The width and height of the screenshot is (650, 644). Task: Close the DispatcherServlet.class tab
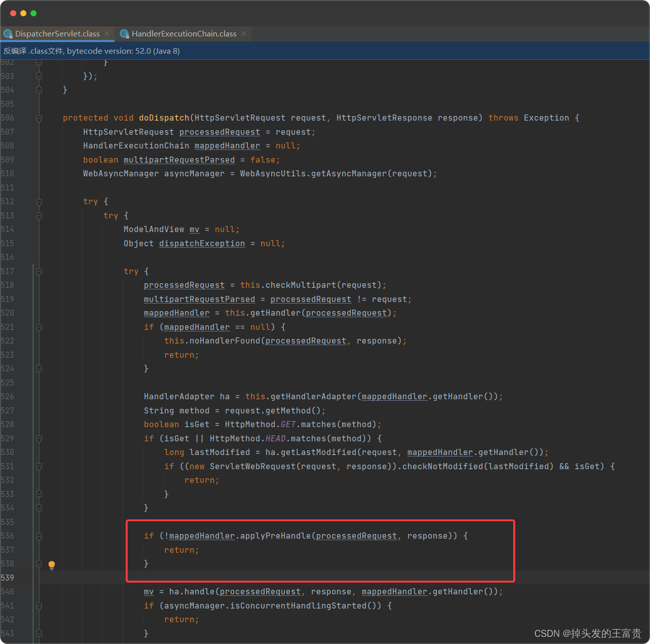(x=107, y=33)
